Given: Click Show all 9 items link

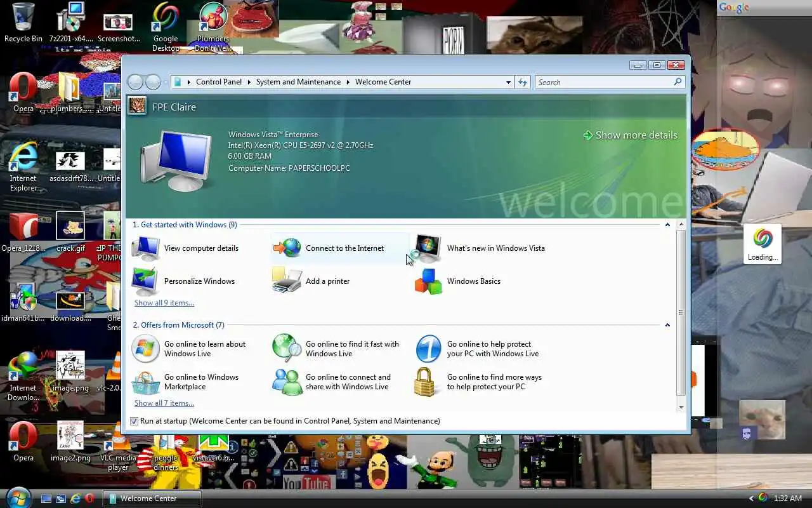Looking at the screenshot, I should click(x=164, y=303).
